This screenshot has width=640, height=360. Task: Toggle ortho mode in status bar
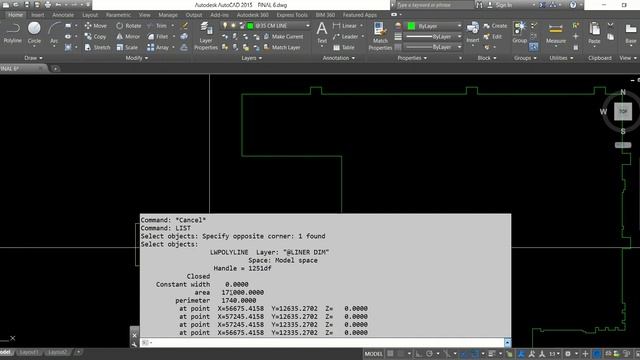[418, 354]
